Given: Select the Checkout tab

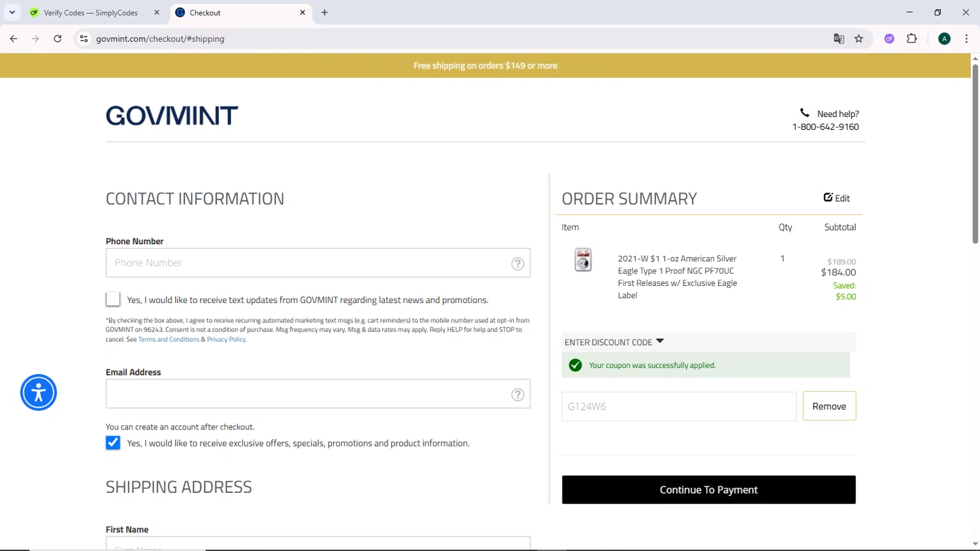Looking at the screenshot, I should (x=241, y=12).
